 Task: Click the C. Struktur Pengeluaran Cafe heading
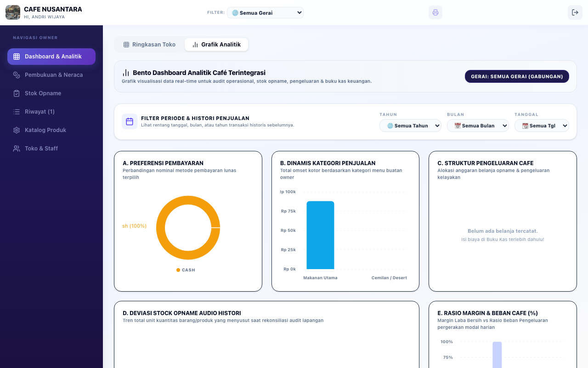tap(485, 163)
